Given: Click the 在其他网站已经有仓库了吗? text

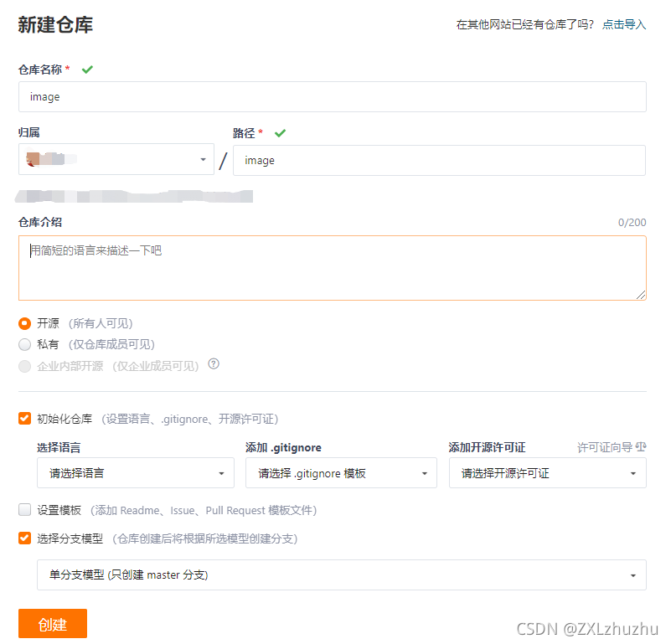Looking at the screenshot, I should (x=525, y=24).
